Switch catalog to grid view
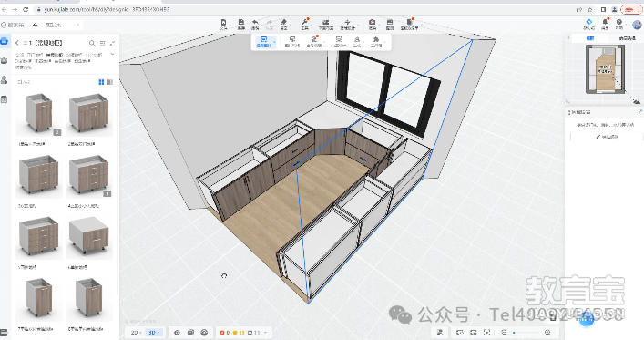 (x=101, y=82)
